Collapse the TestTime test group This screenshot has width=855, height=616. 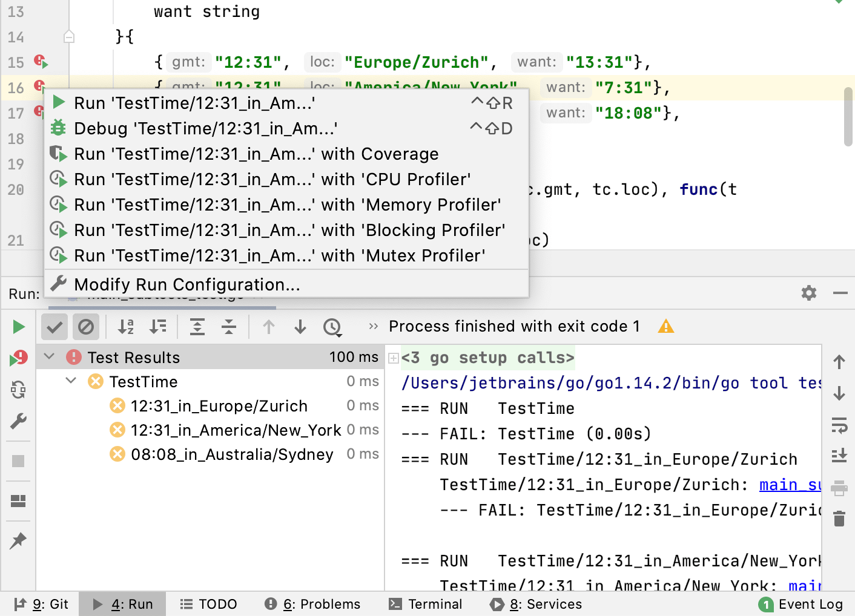coord(71,381)
